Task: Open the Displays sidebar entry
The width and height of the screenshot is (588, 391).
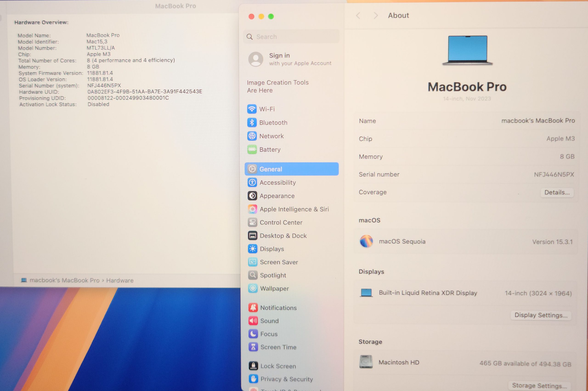Action: [272, 249]
